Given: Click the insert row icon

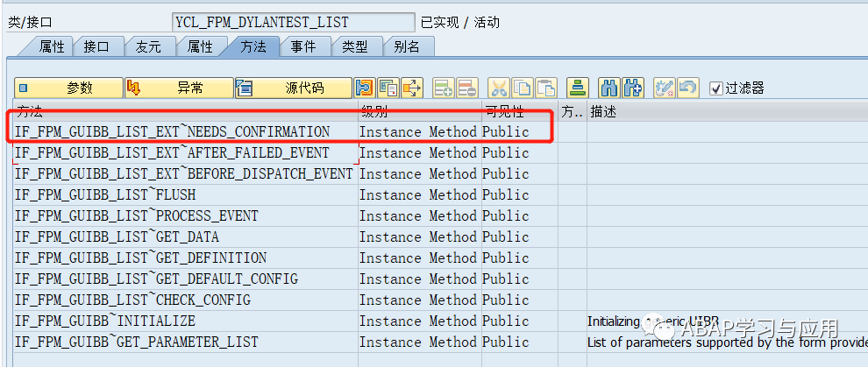Looking at the screenshot, I should click(444, 88).
